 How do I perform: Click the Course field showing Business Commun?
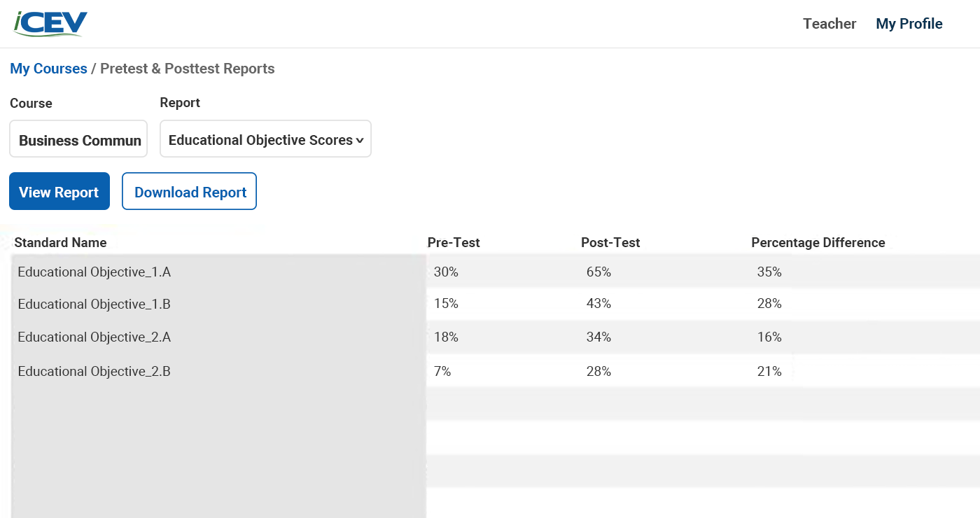coord(78,139)
